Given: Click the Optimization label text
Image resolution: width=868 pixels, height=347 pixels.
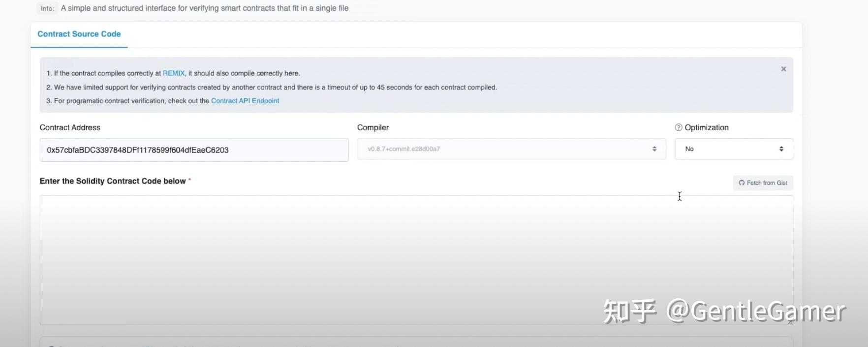Looking at the screenshot, I should tap(707, 127).
